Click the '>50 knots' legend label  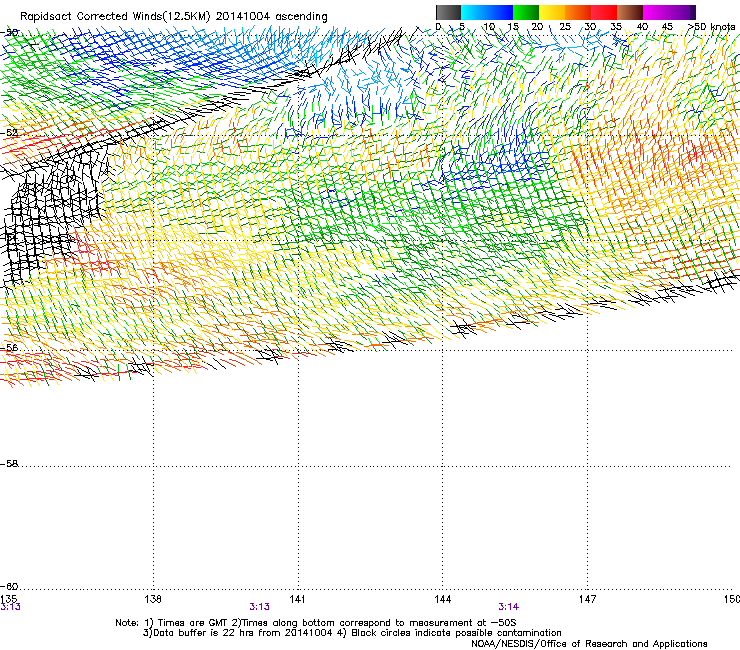[x=711, y=27]
